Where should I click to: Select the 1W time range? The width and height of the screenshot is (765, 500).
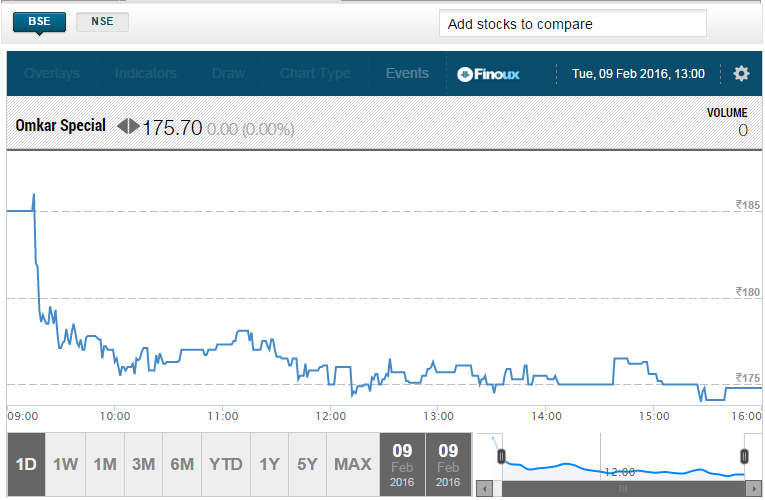tap(65, 464)
